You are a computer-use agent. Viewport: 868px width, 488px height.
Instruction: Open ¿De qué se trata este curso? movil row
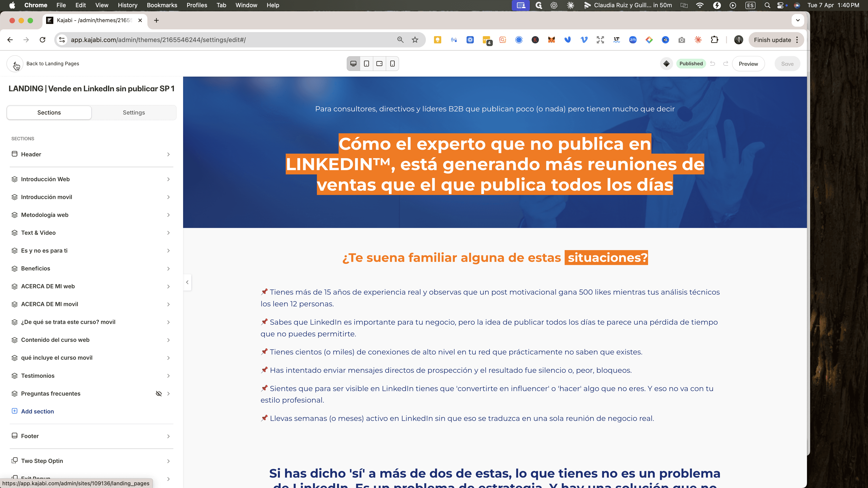91,322
